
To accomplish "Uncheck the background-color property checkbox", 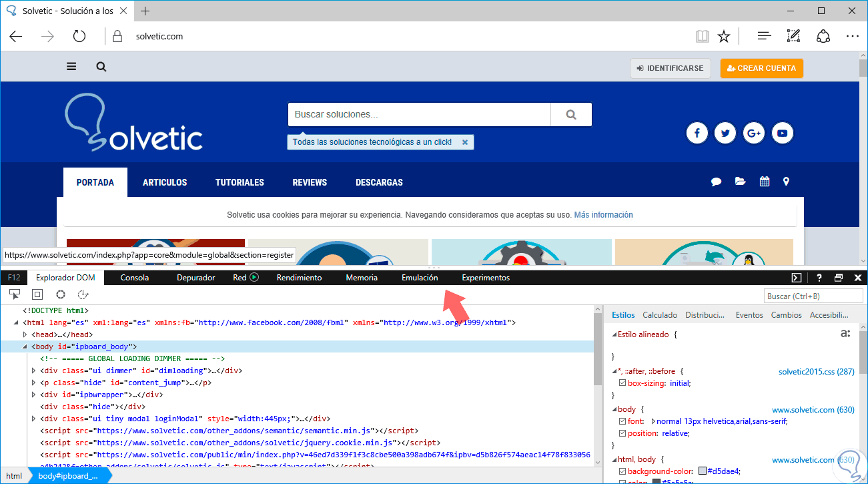I will [622, 471].
